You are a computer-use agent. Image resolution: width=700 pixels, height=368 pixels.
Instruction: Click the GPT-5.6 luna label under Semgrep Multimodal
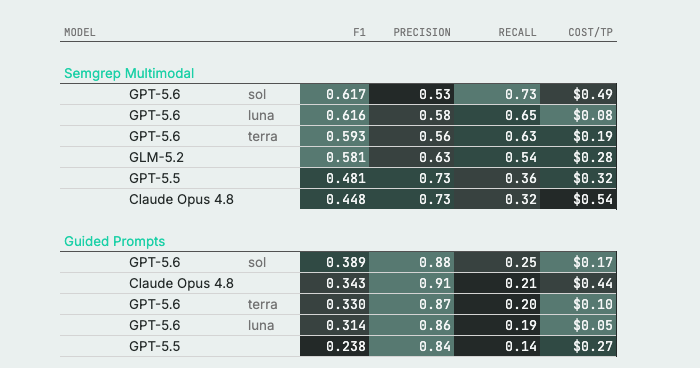click(x=201, y=115)
